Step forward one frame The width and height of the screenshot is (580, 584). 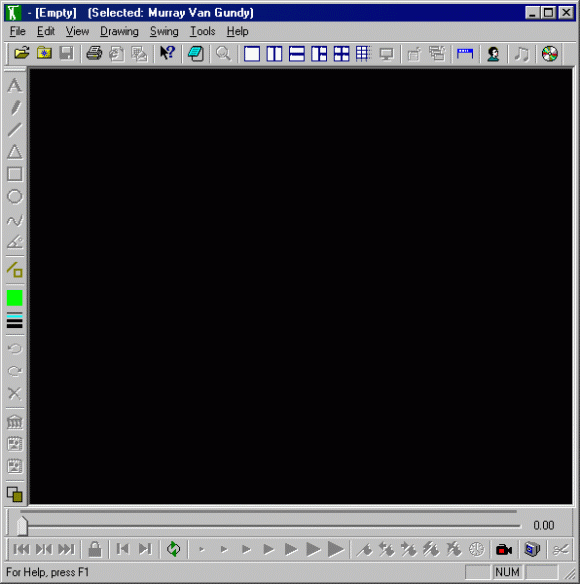(x=145, y=549)
